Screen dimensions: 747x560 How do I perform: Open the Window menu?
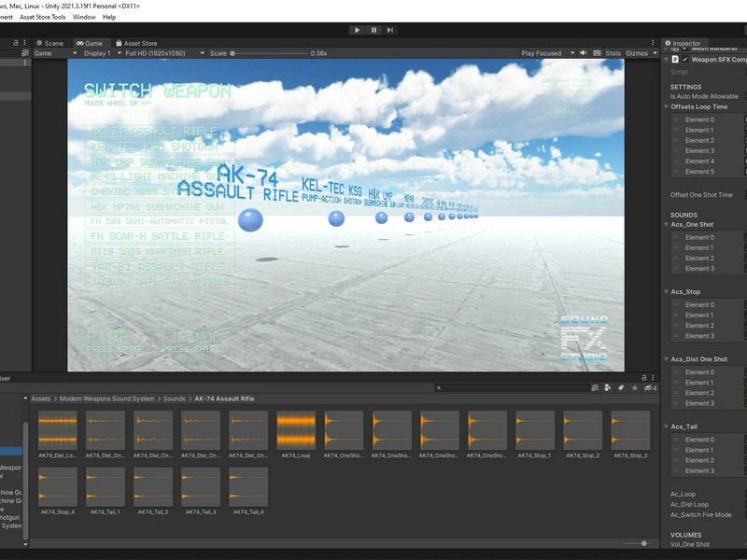84,17
